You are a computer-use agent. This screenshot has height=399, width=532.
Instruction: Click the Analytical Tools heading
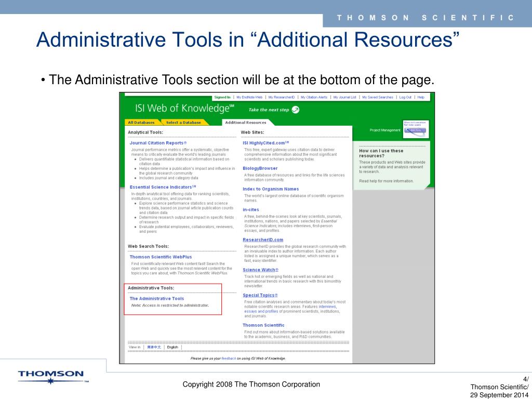[145, 132]
